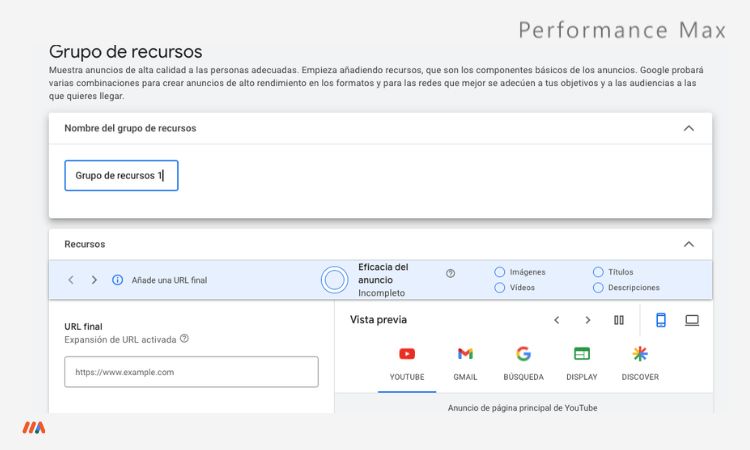Collapse the Nombre del grupo de recursos section
This screenshot has height=450, width=750.
click(688, 128)
